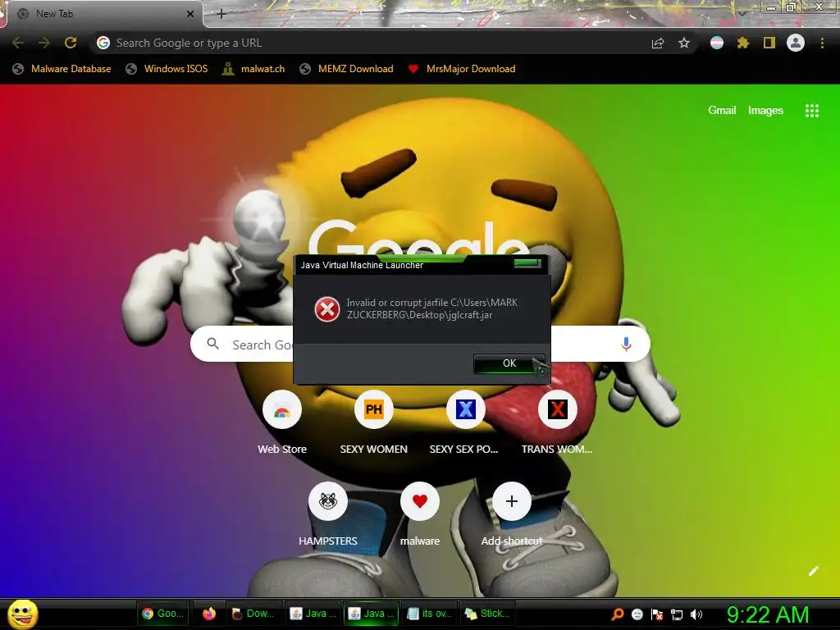This screenshot has width=840, height=630.
Task: Click the share page icon in address bar
Action: pos(658,43)
